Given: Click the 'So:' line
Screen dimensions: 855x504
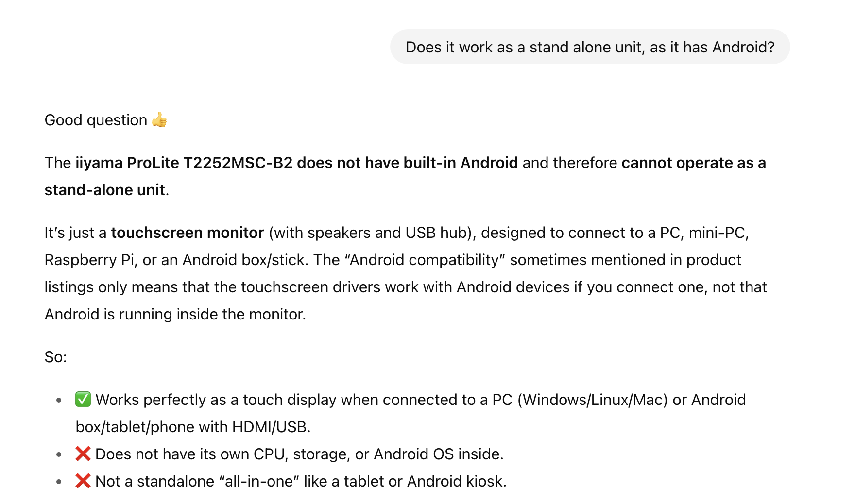Looking at the screenshot, I should [x=56, y=357].
